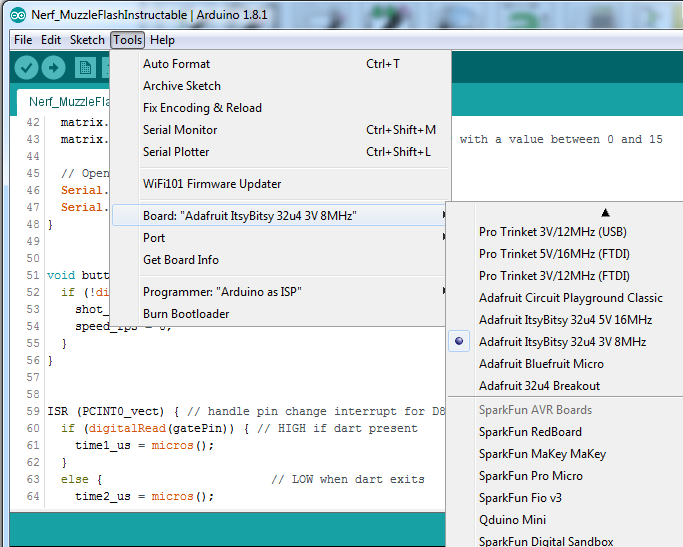Click digitalRead(gatePin) on line 60
Viewport: 683px width, 547px height.
click(161, 429)
